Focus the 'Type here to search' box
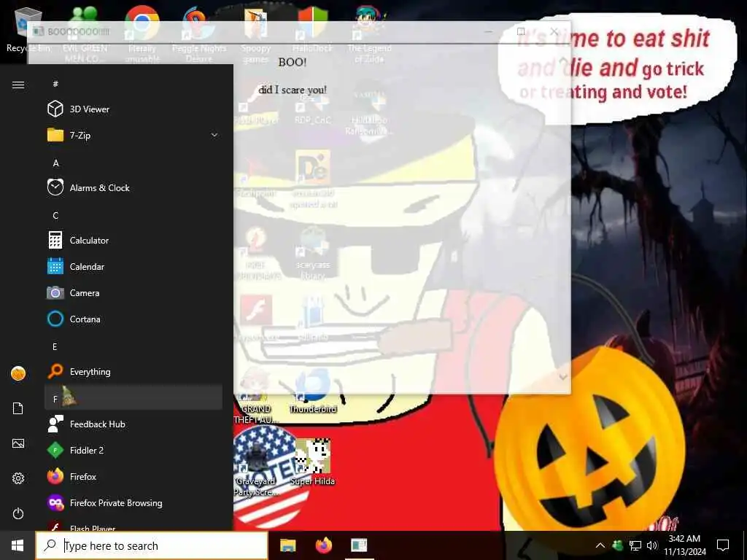 152,545
